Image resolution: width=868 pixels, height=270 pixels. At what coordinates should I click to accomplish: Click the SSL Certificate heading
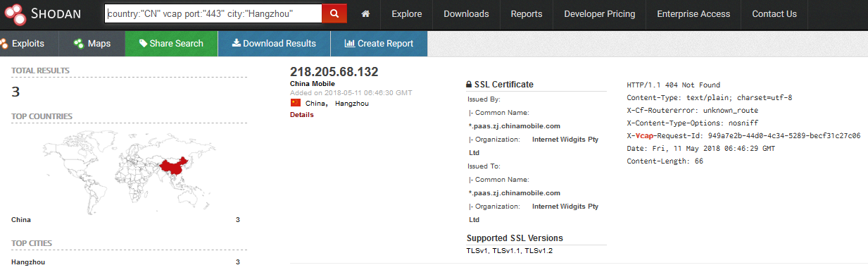[x=500, y=85]
